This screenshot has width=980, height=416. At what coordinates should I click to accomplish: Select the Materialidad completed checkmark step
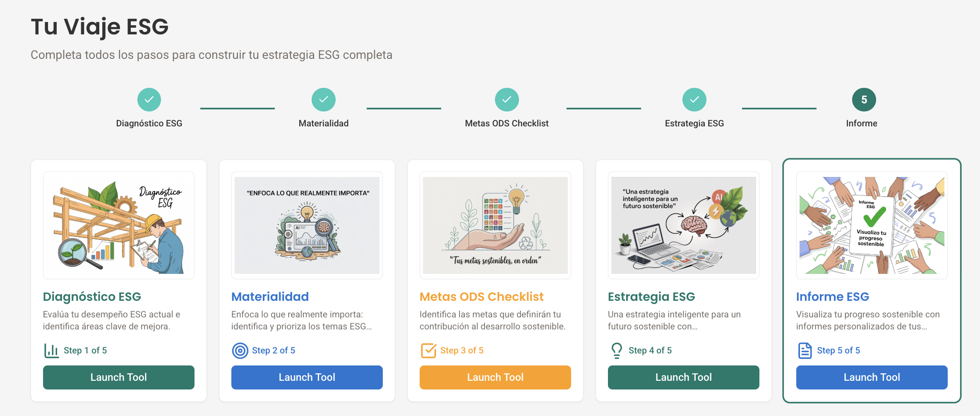[x=324, y=100]
